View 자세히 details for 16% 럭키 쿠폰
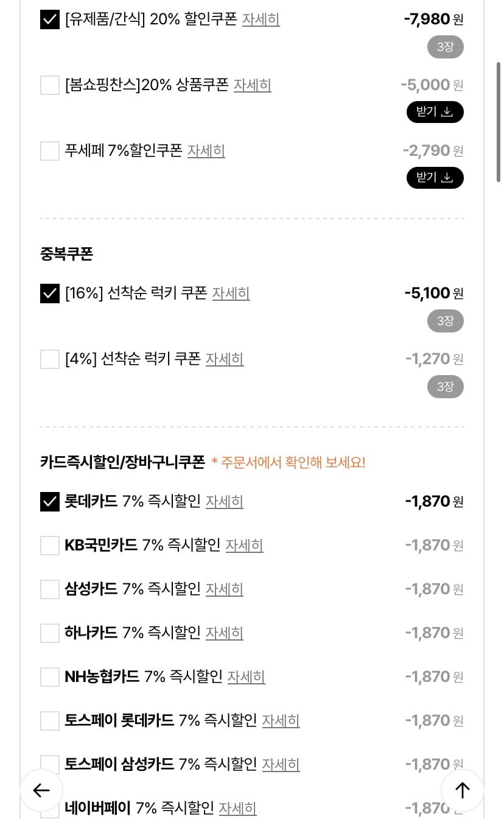 point(231,294)
